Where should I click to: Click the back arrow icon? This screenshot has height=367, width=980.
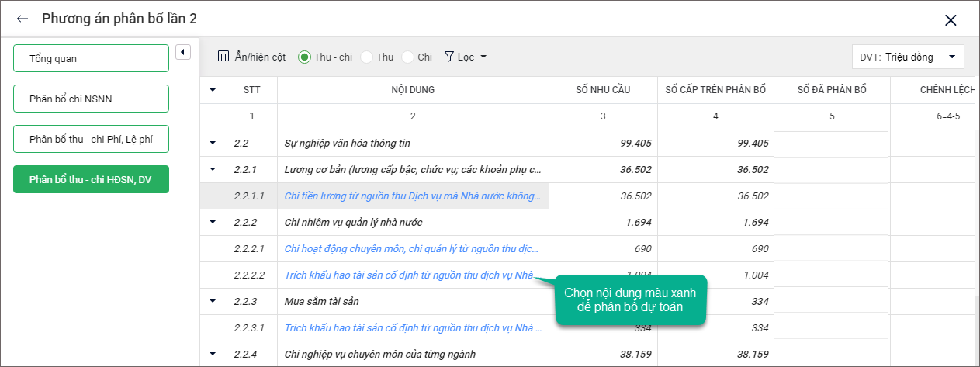click(23, 19)
